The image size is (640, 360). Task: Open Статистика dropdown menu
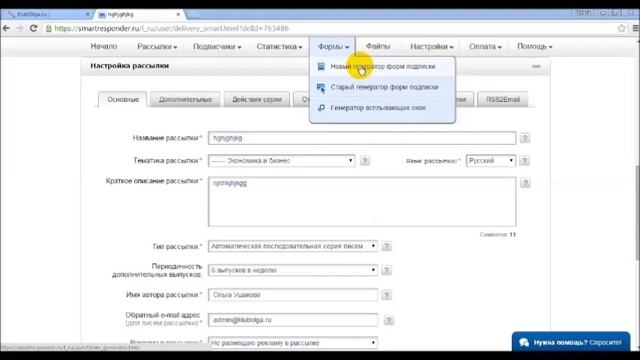pos(280,47)
